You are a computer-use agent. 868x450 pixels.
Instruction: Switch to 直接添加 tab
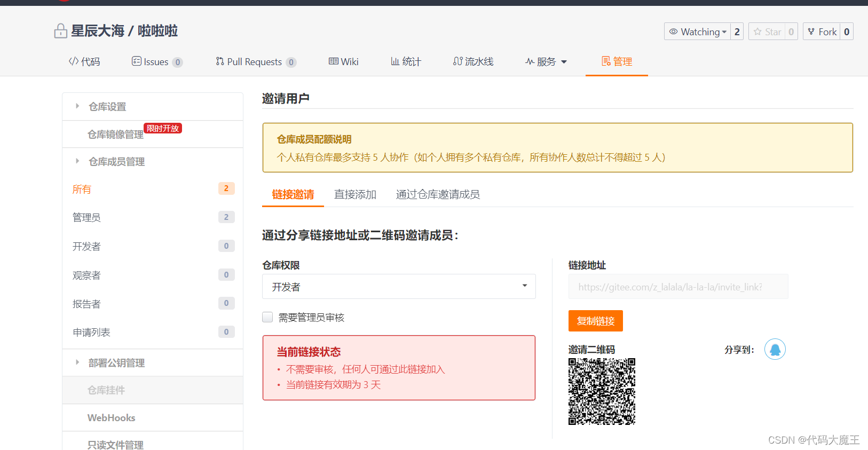pos(356,194)
